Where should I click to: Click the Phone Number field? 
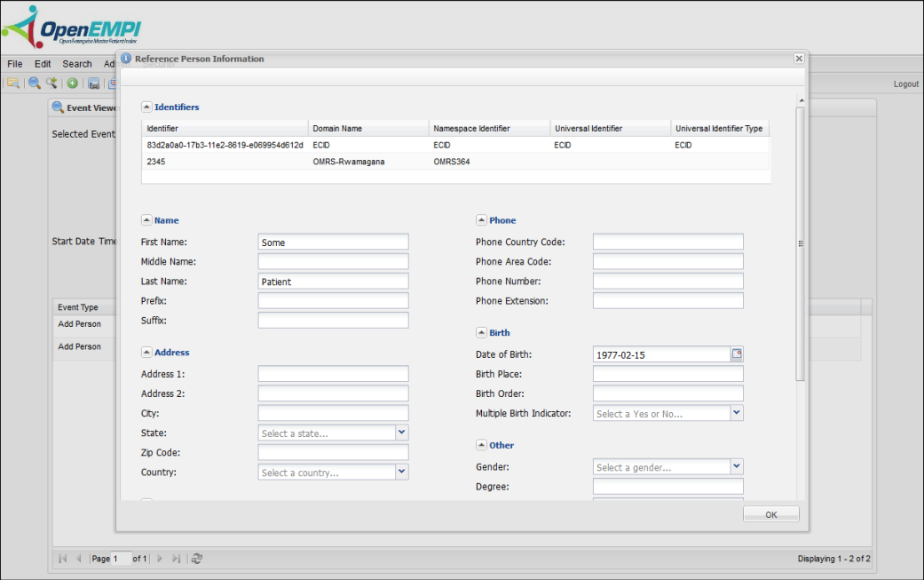[x=667, y=282]
